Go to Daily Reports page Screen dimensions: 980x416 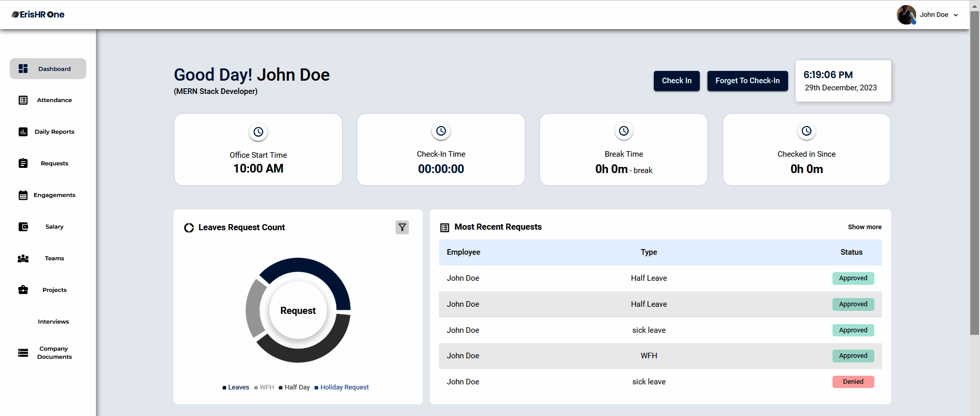(48, 132)
